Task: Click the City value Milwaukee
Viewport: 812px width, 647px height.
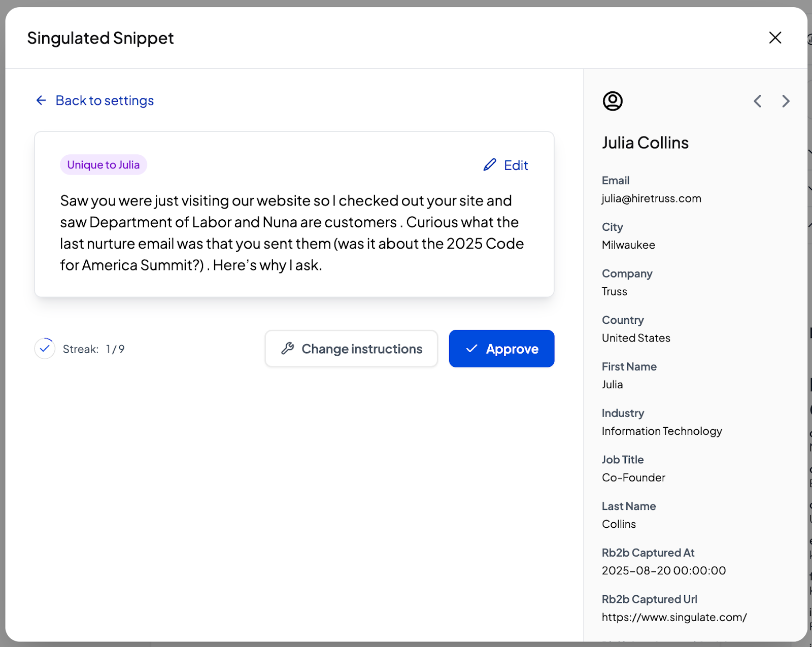Action: (x=628, y=245)
